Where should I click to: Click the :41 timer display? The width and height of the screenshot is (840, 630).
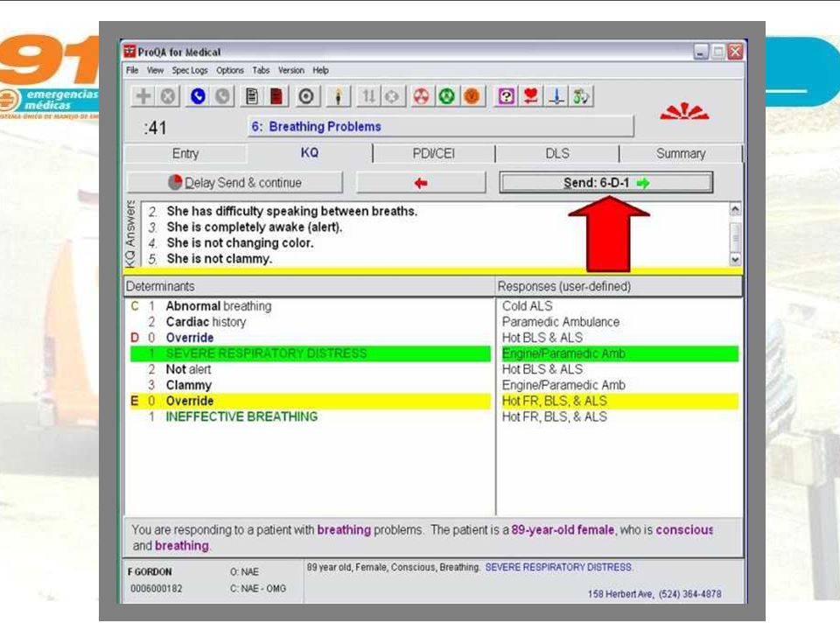[156, 128]
